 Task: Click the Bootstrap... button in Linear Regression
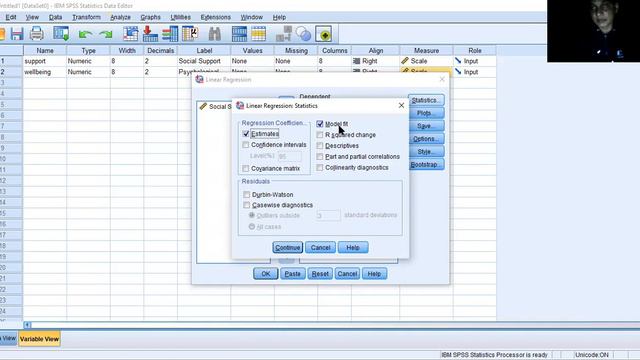coord(426,164)
